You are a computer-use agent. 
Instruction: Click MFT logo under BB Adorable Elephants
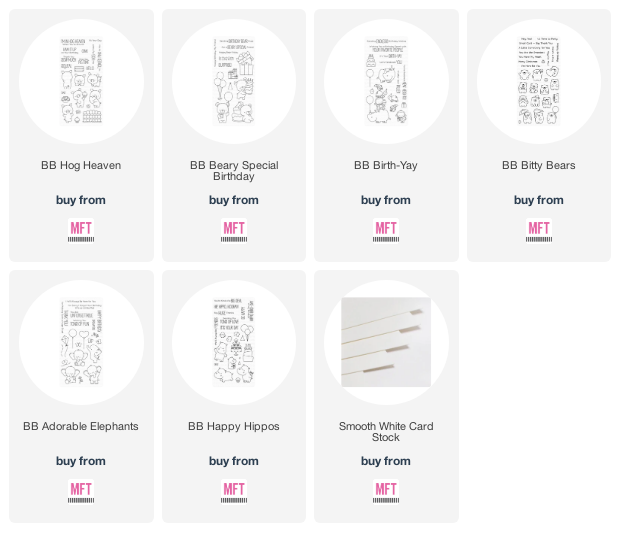81,492
